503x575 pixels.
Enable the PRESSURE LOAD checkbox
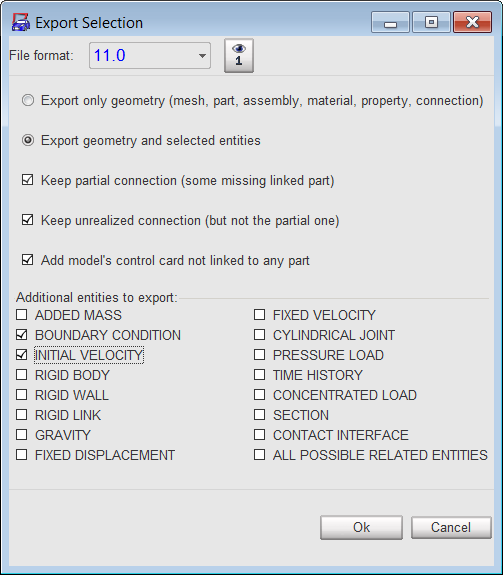pyautogui.click(x=260, y=355)
